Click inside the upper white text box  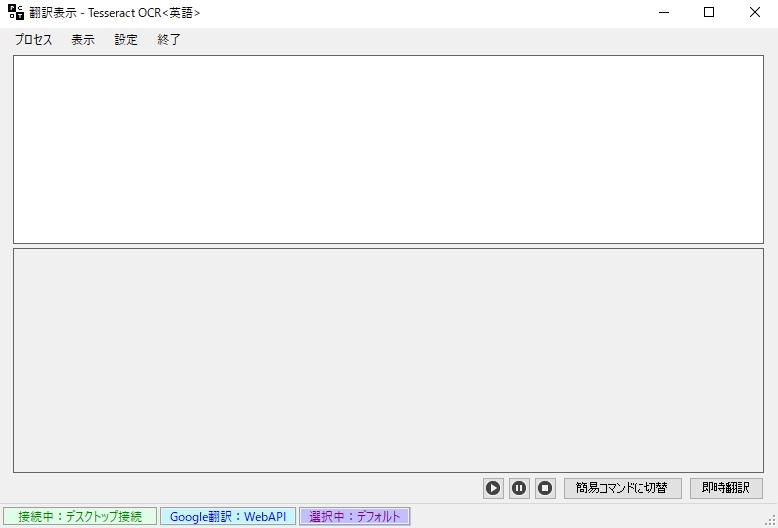coord(388,149)
